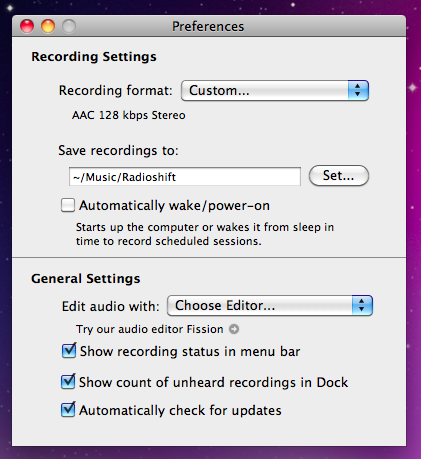421x459 pixels.
Task: Disable Automatically check for updates
Action: coord(68,410)
